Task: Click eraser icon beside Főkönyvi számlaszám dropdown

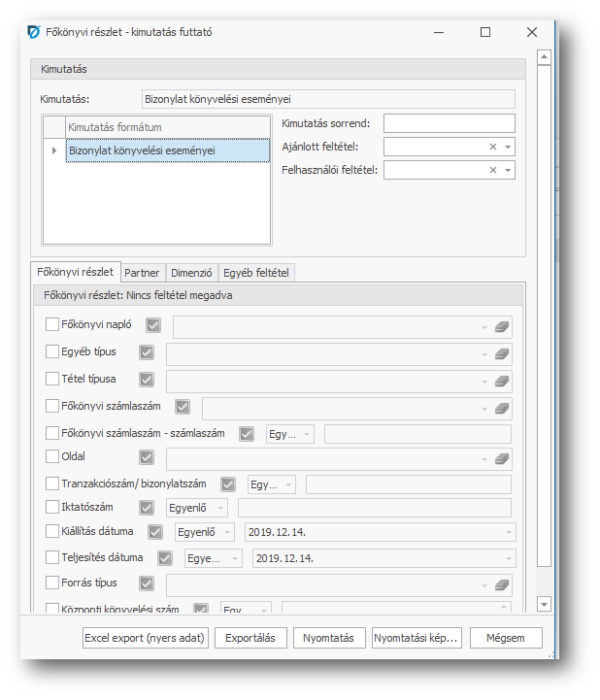Action: click(501, 408)
